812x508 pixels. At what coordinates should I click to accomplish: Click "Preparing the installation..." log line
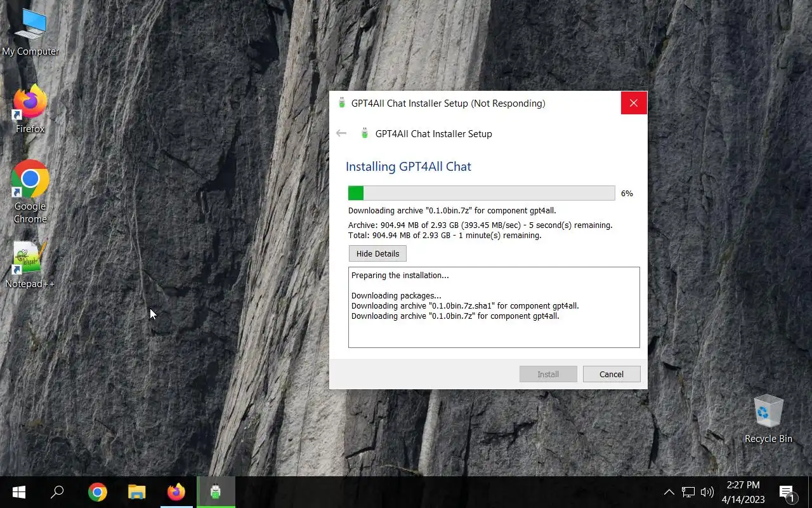coord(400,276)
